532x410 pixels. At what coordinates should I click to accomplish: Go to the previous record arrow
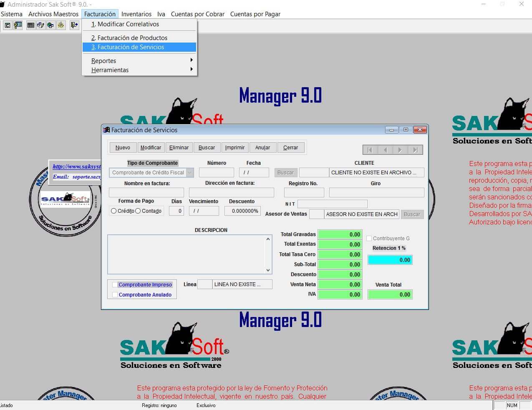[385, 150]
